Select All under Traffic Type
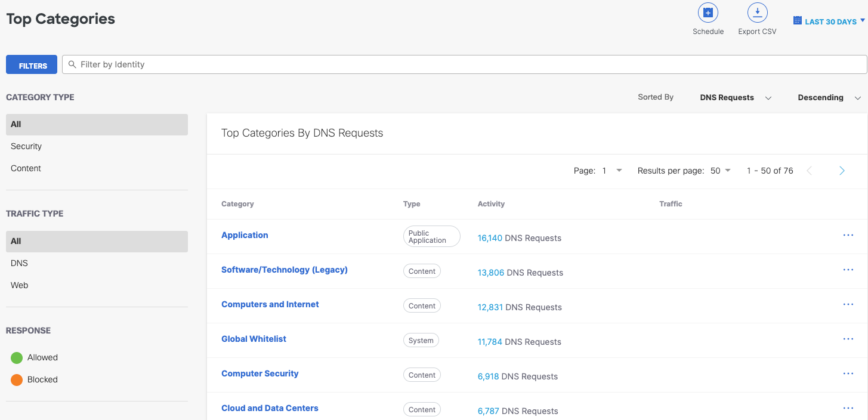The width and height of the screenshot is (868, 420). tap(97, 242)
